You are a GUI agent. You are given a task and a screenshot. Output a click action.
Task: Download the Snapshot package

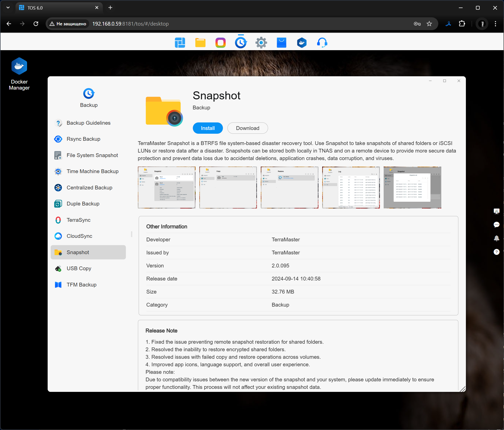pos(247,128)
